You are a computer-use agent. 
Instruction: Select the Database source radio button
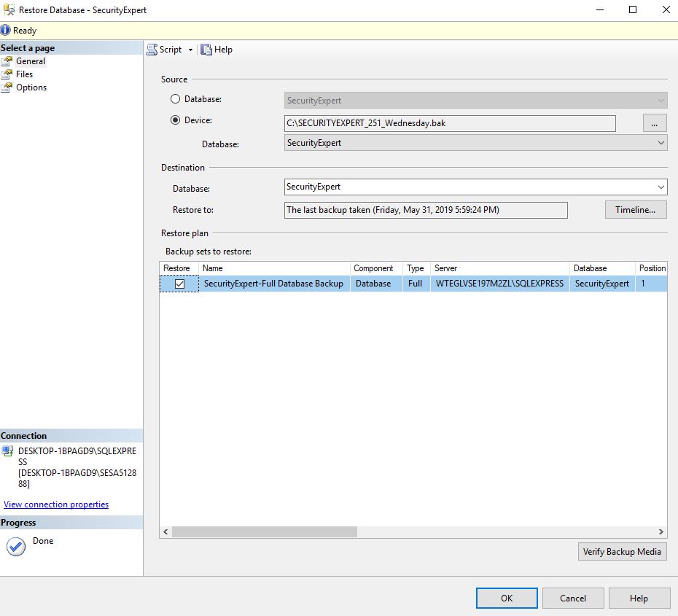tap(175, 99)
